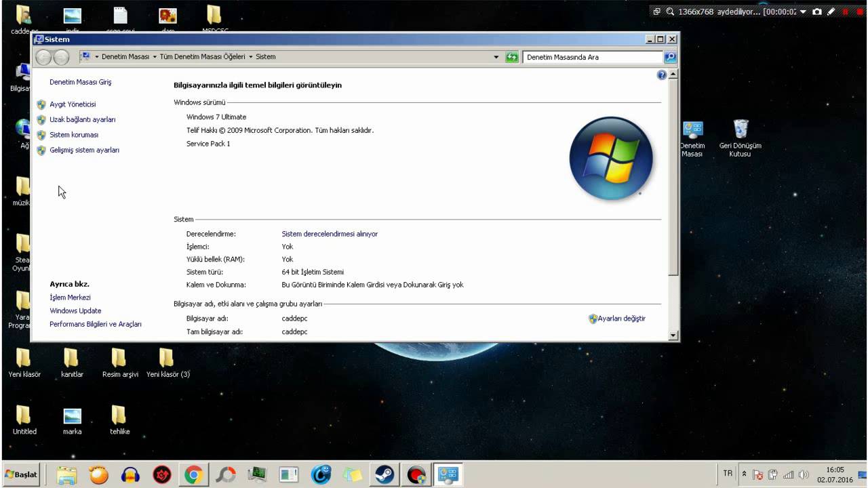Open Performans Bilgileri ve Araçları
The height and width of the screenshot is (488, 868).
coord(96,325)
